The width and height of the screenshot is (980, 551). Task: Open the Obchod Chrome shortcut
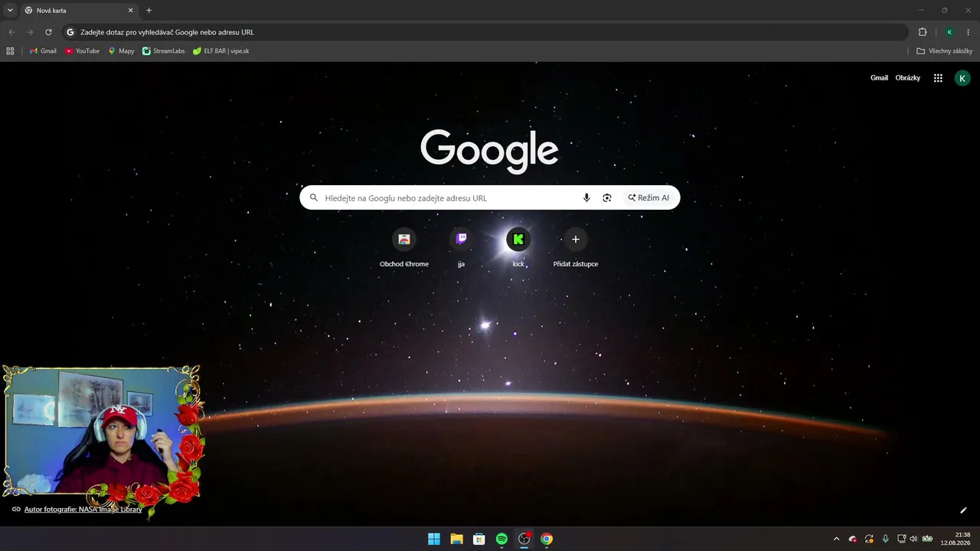[x=404, y=247]
